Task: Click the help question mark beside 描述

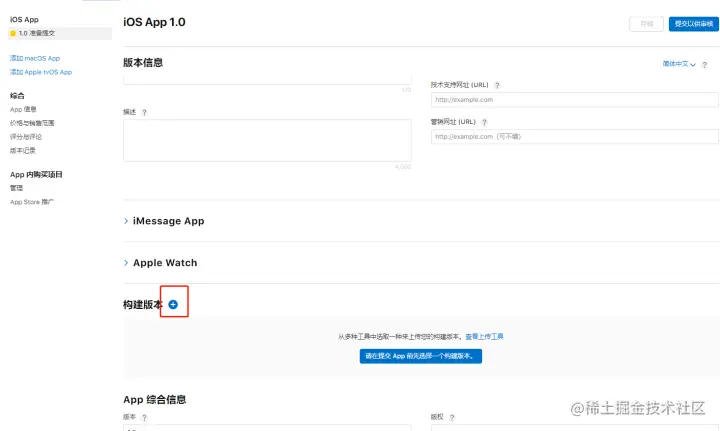Action: pos(144,112)
